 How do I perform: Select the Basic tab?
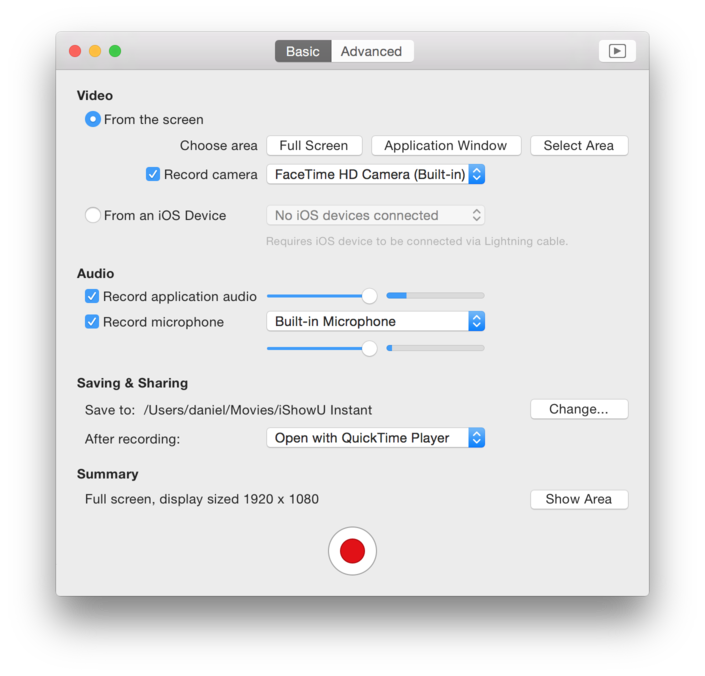pos(303,51)
